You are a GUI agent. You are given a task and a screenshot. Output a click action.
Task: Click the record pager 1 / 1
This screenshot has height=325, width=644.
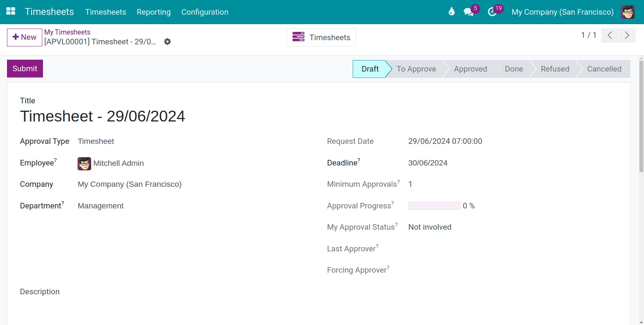tap(588, 35)
